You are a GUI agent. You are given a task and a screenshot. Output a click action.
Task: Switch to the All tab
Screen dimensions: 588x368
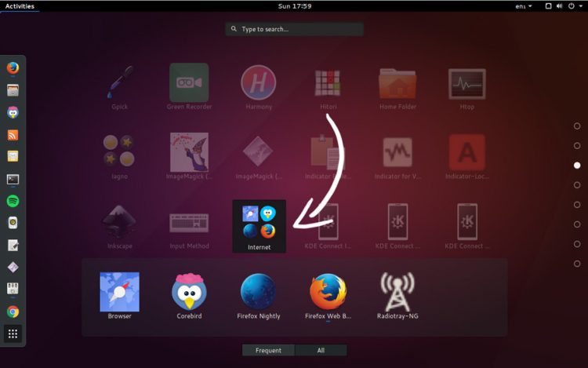pyautogui.click(x=321, y=351)
